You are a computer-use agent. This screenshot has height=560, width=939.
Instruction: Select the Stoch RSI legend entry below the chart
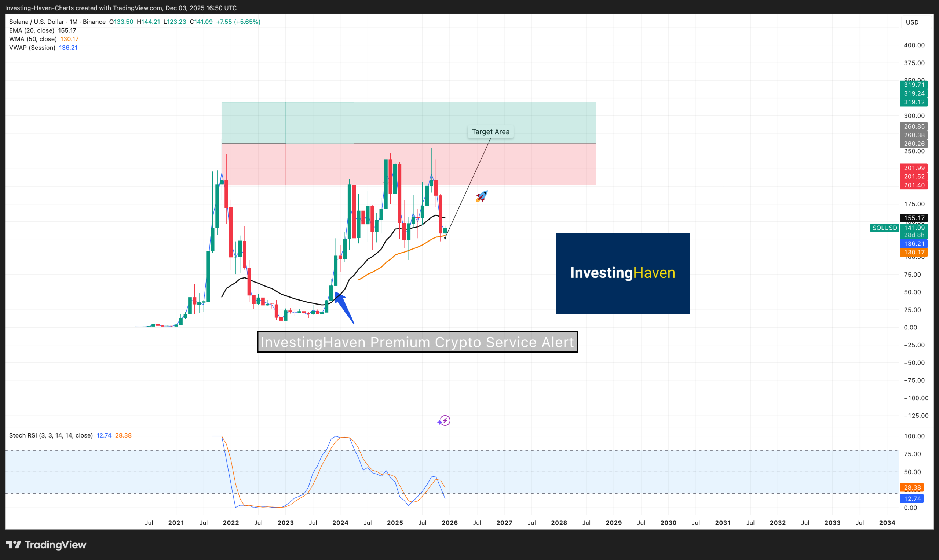pos(50,435)
